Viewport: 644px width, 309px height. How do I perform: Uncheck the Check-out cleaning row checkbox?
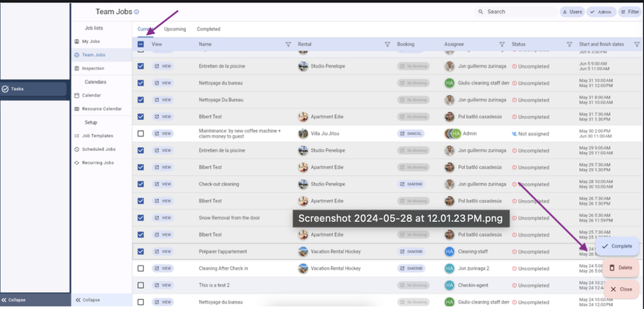[x=141, y=184]
